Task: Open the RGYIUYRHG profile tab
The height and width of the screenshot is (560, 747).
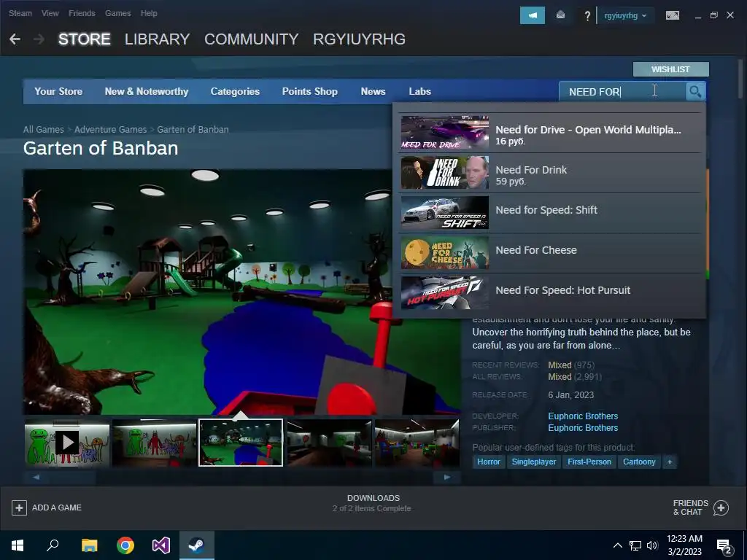Action: 359,39
